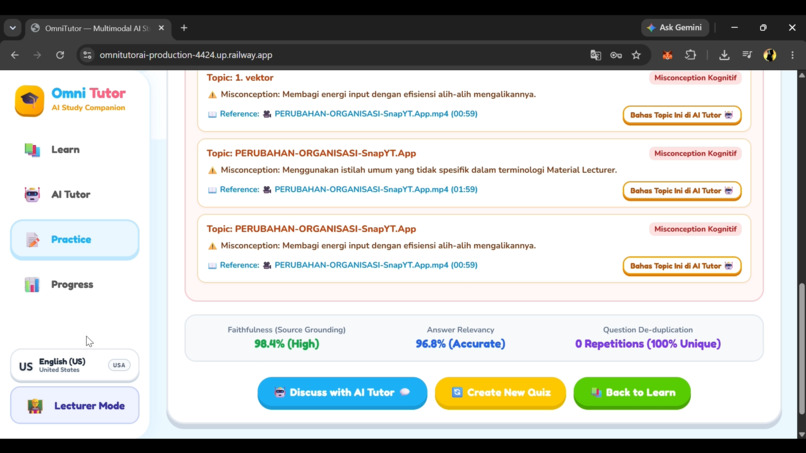Click warning icon in the vektor misconception row

click(212, 95)
